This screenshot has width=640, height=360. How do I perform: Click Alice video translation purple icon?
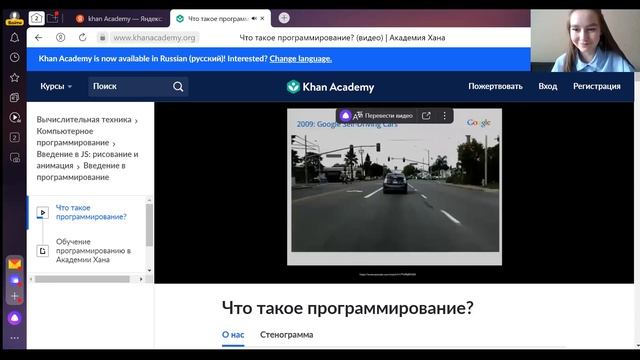pyautogui.click(x=345, y=116)
